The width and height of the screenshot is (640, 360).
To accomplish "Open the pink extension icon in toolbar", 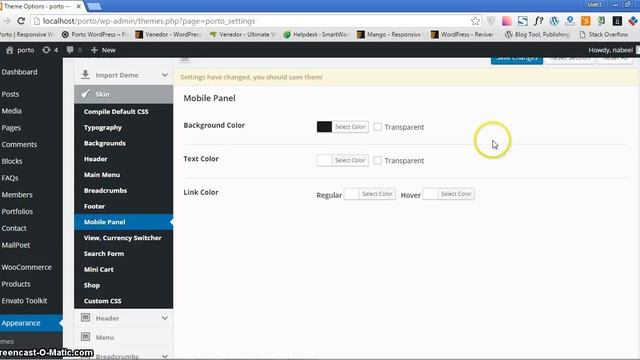I will click(507, 21).
